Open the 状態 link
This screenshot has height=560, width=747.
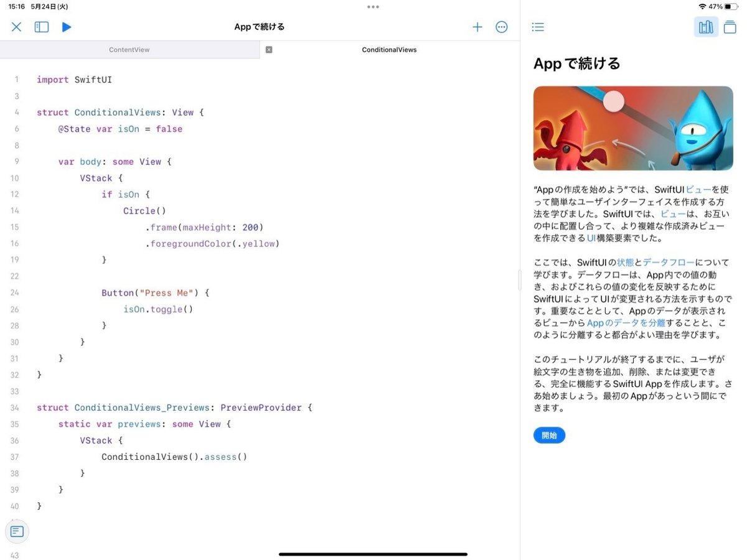625,262
